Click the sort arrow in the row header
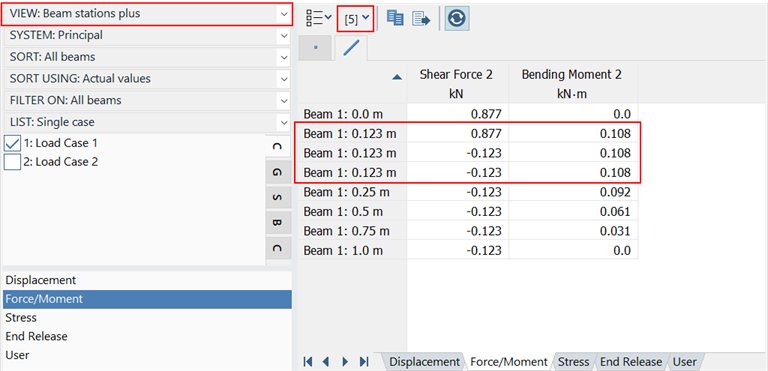Viewport: 768px width, 371px height. (x=397, y=77)
